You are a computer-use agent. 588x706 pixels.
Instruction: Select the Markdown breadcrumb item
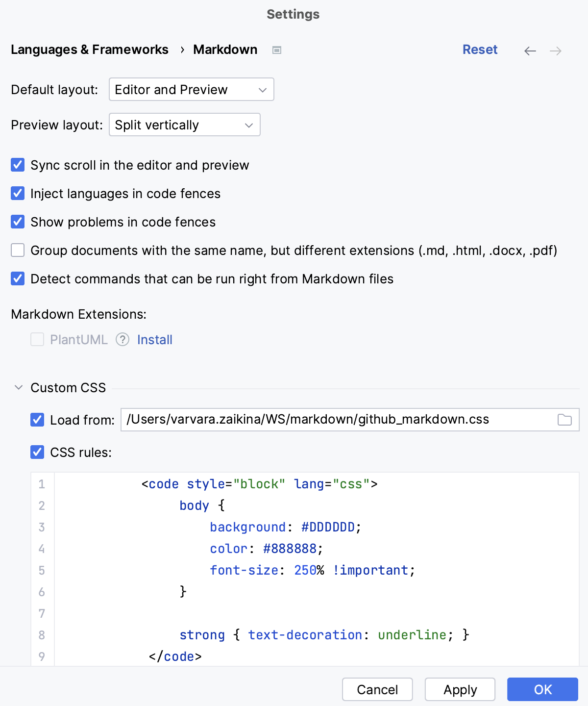coord(225,50)
